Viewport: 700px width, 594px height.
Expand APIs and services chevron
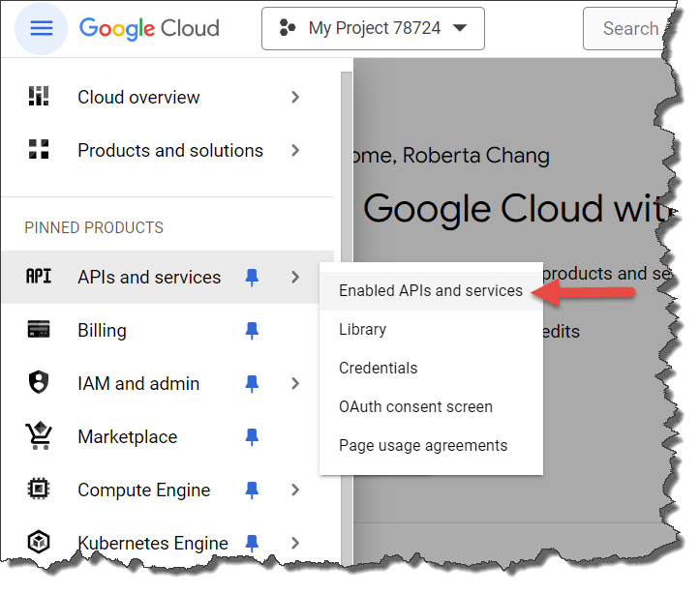point(295,277)
